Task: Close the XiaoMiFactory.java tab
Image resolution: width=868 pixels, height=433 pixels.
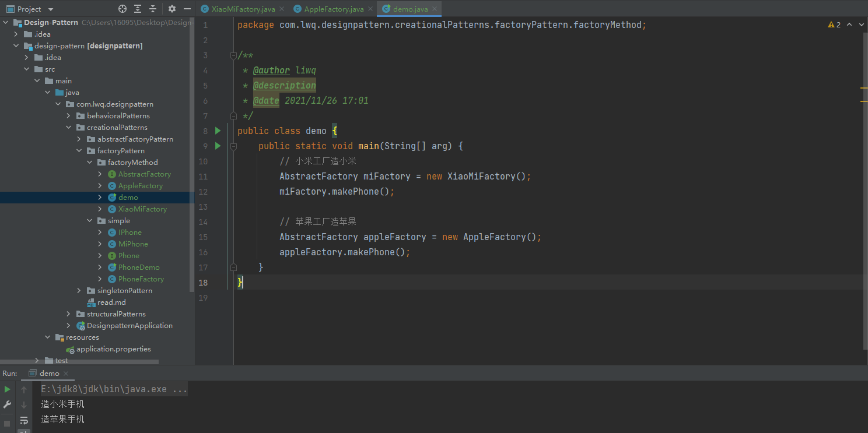Action: [281, 9]
